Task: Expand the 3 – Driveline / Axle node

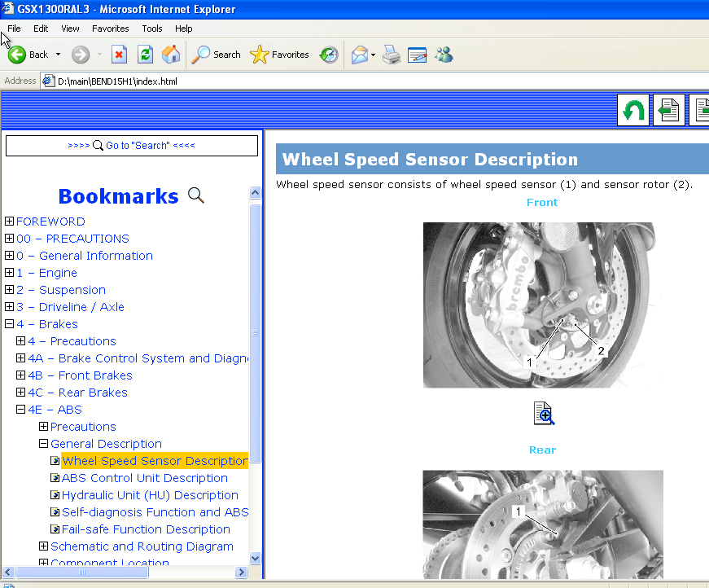Action: tap(9, 307)
